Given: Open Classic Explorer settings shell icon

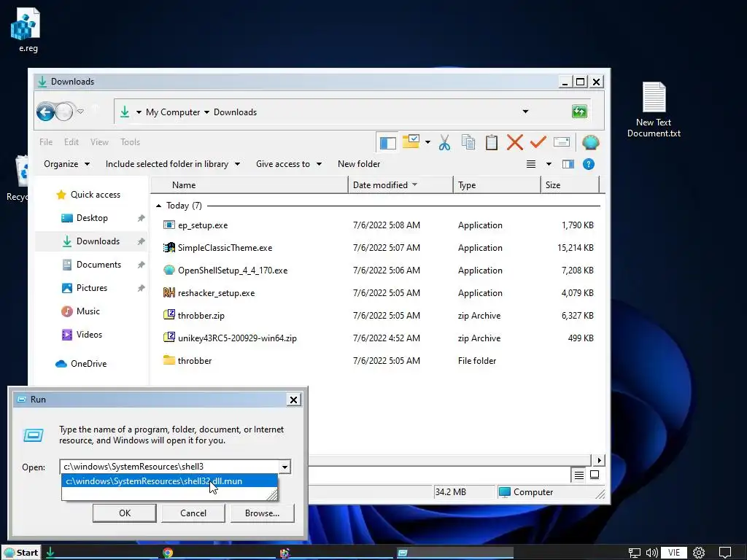Looking at the screenshot, I should click(x=590, y=142).
